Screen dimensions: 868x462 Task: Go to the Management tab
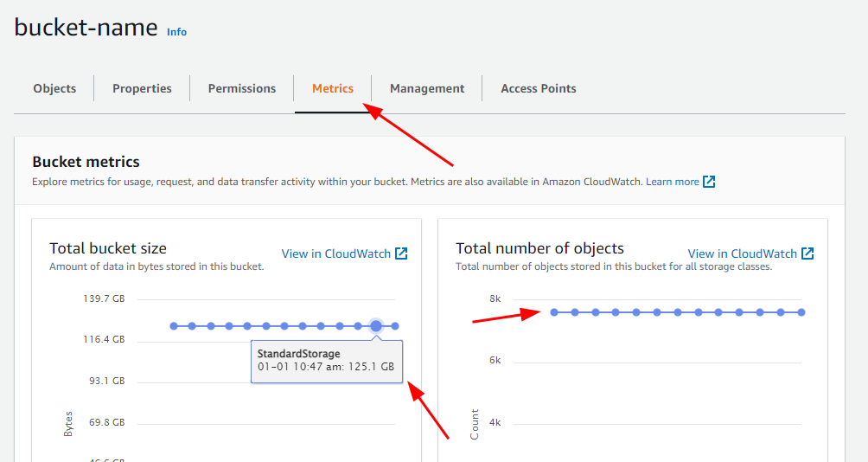pyautogui.click(x=427, y=88)
